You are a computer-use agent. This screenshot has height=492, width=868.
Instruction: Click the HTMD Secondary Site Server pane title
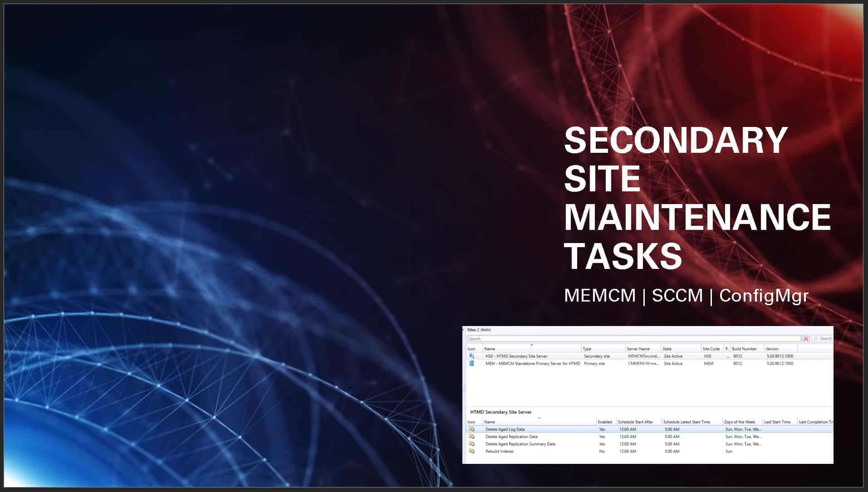[500, 412]
